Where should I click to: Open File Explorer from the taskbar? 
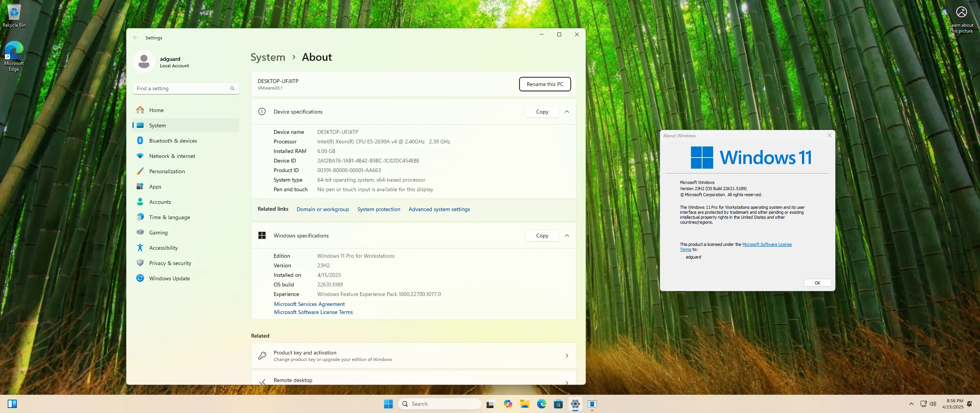[x=524, y=404]
